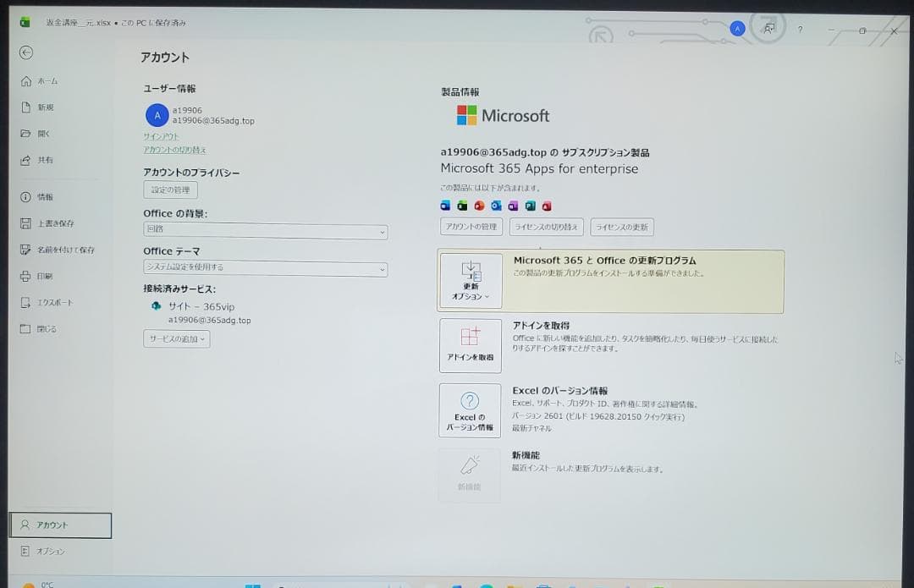Click the Outlook icon among the product icons
The width and height of the screenshot is (914, 588).
coord(495,206)
